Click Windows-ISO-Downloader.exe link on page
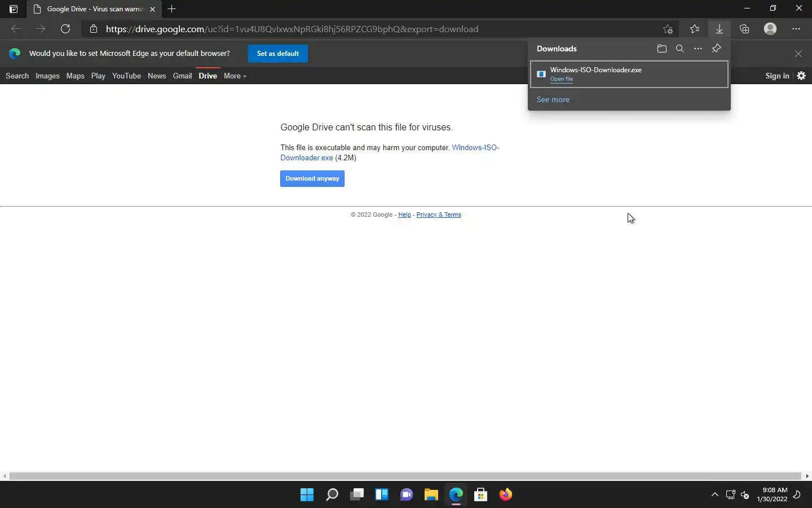 pyautogui.click(x=390, y=152)
